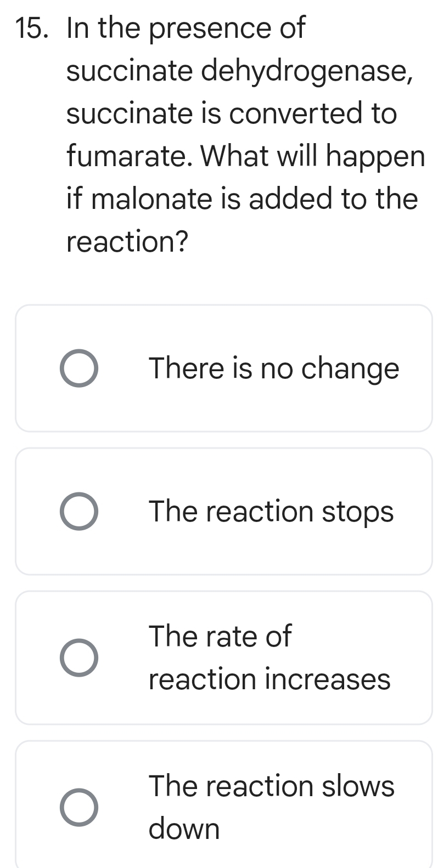438x868 pixels.
Task: Select the "There is no change" radio button
Action: click(x=80, y=368)
